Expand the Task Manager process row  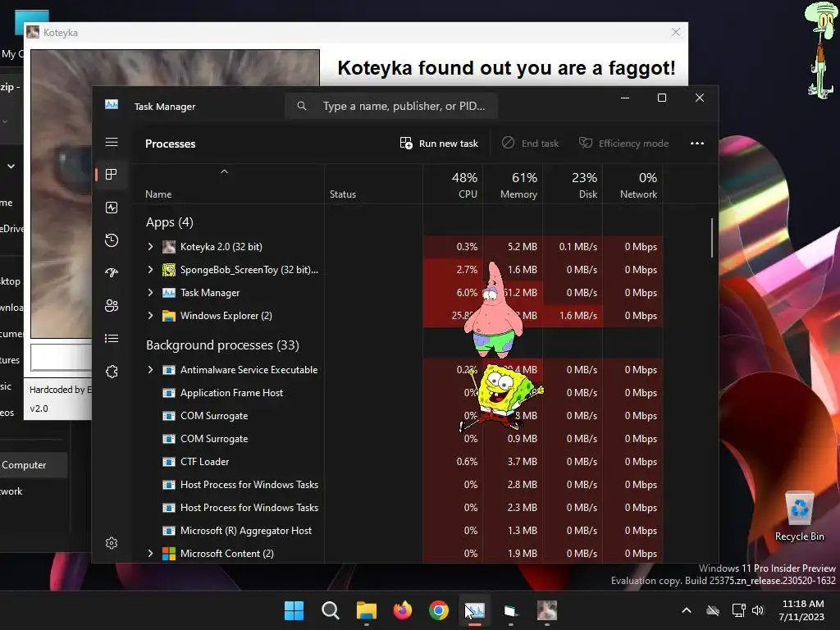pyautogui.click(x=151, y=293)
